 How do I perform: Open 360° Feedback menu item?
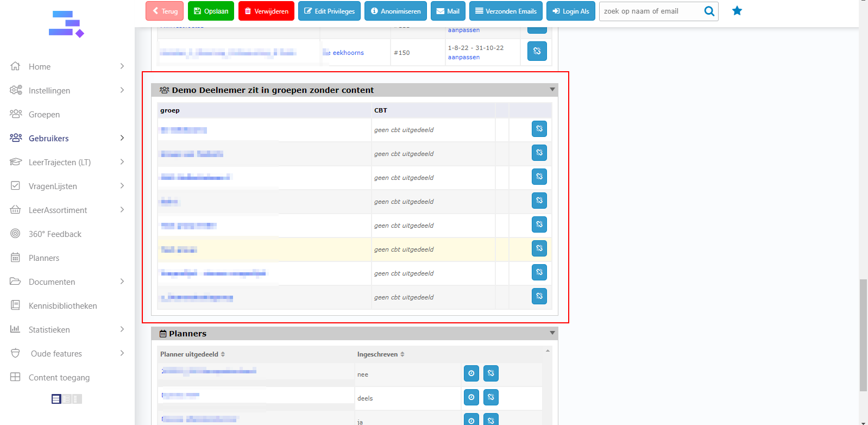55,234
